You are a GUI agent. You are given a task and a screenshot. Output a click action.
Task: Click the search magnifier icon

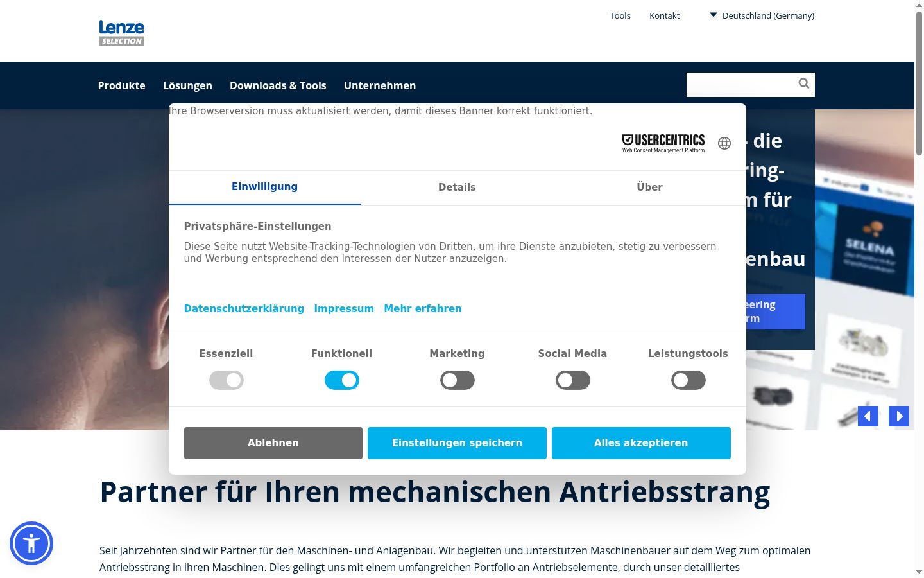point(803,83)
